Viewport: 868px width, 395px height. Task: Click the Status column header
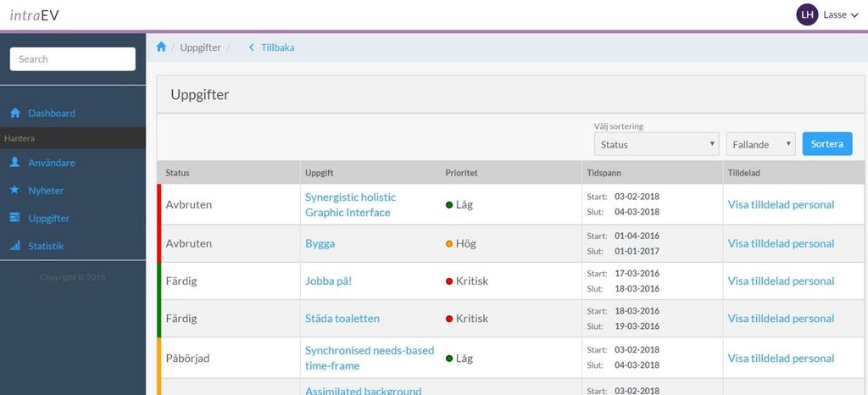point(177,173)
